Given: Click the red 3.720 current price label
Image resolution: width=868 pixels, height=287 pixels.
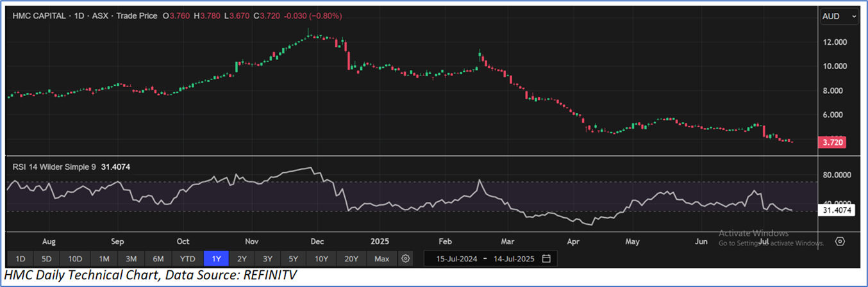Looking at the screenshot, I should [x=833, y=142].
